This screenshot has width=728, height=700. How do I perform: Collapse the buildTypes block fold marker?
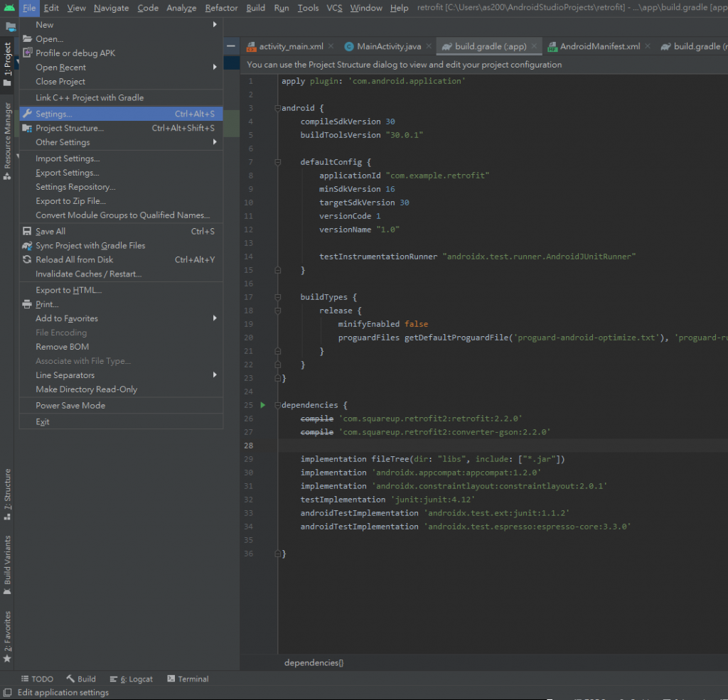pyautogui.click(x=278, y=296)
